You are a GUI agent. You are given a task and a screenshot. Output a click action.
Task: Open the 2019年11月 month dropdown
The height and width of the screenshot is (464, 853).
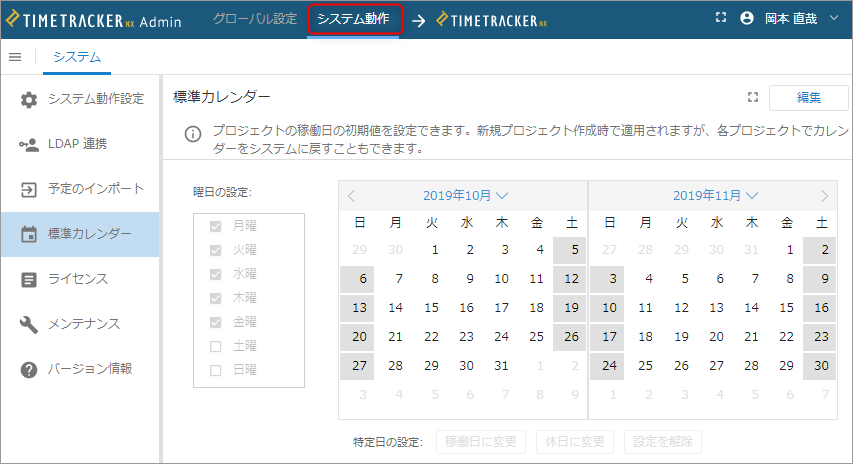pyautogui.click(x=715, y=195)
